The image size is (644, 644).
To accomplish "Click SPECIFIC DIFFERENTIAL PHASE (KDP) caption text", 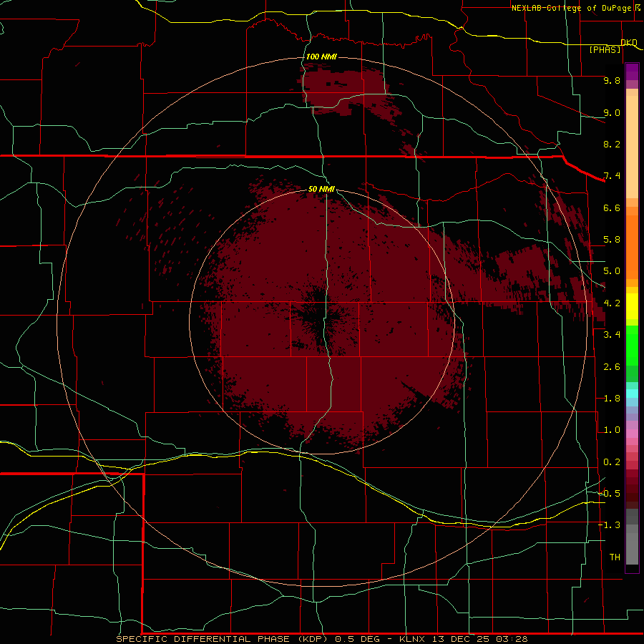I will pyautogui.click(x=222, y=639).
